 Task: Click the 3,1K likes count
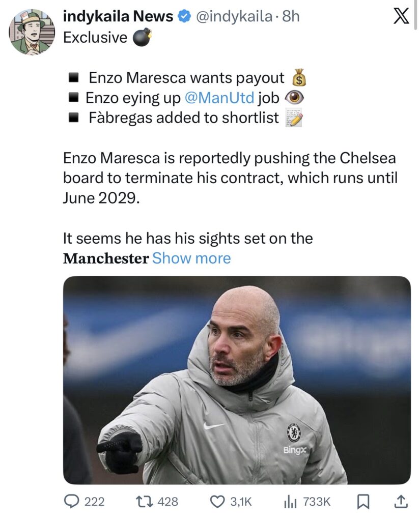[241, 502]
